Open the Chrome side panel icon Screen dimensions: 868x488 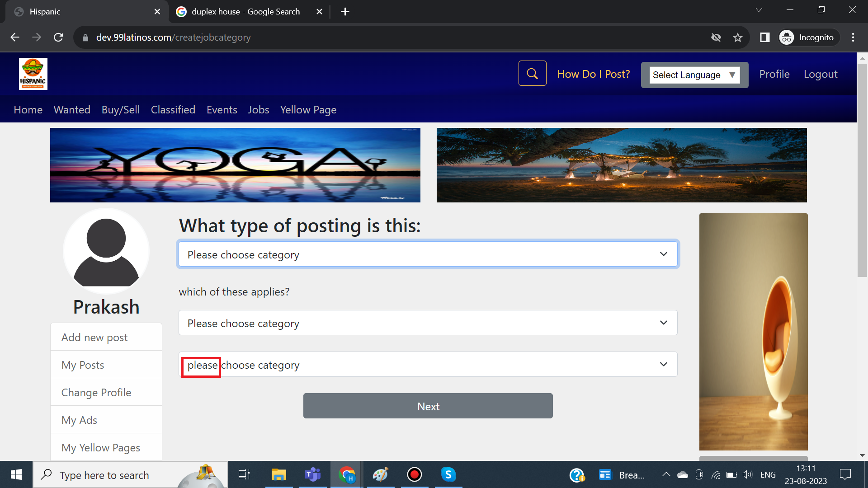pos(764,38)
